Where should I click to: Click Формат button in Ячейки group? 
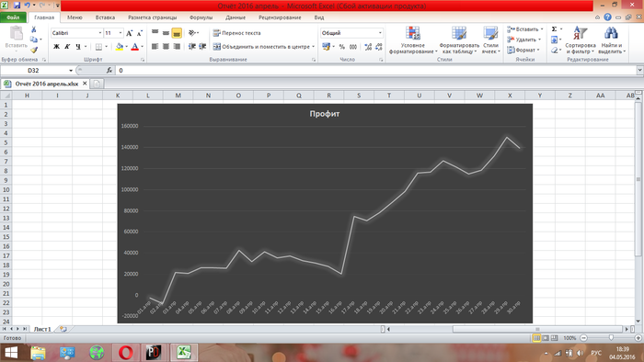pyautogui.click(x=523, y=50)
